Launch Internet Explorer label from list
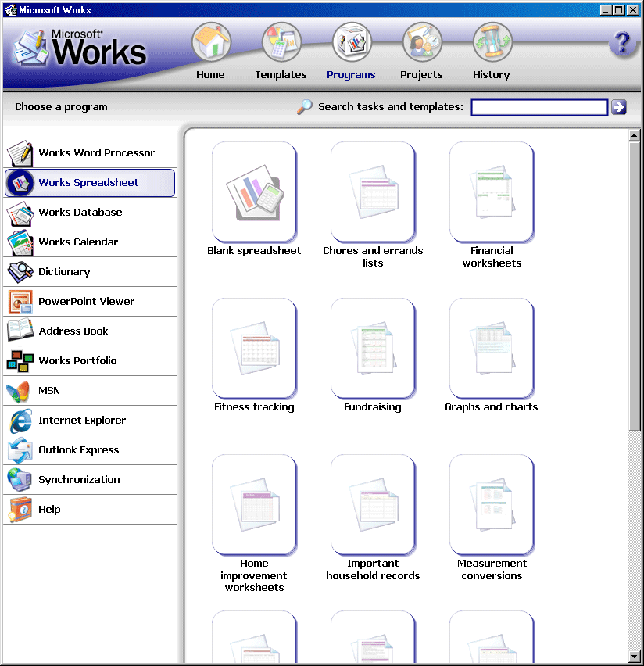This screenshot has height=666, width=644. click(82, 421)
